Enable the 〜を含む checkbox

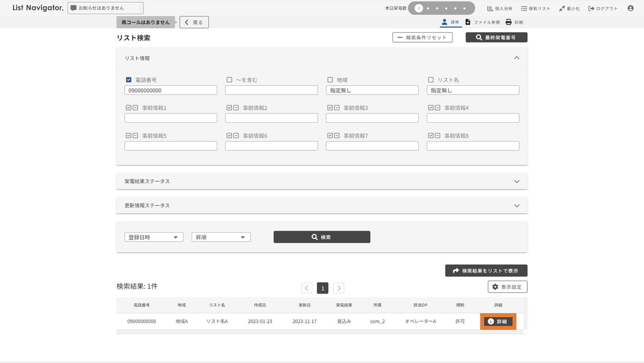[229, 80]
